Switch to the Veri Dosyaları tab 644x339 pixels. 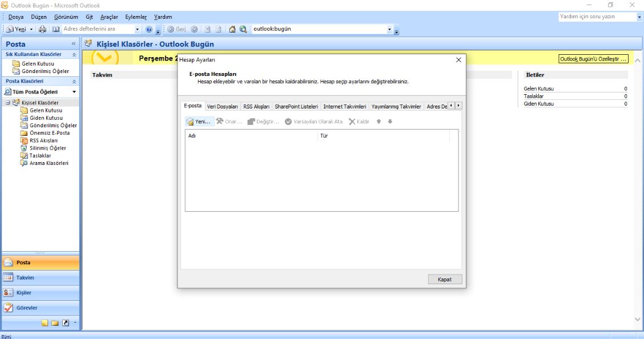222,107
